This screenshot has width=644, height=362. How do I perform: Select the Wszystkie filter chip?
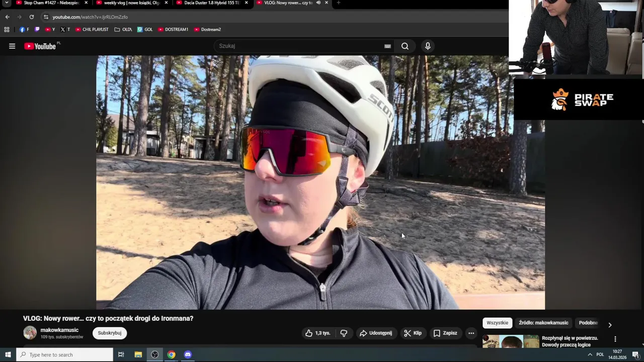pyautogui.click(x=498, y=323)
